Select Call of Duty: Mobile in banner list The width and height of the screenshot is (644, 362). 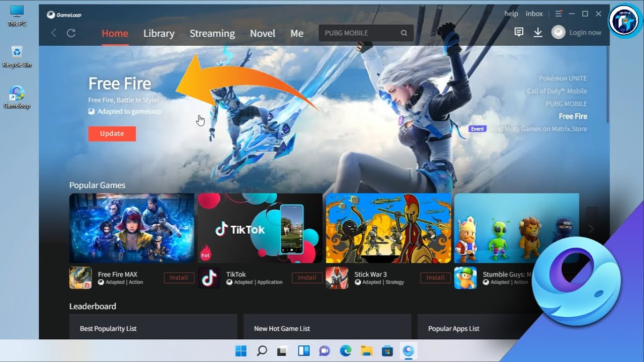tap(557, 91)
